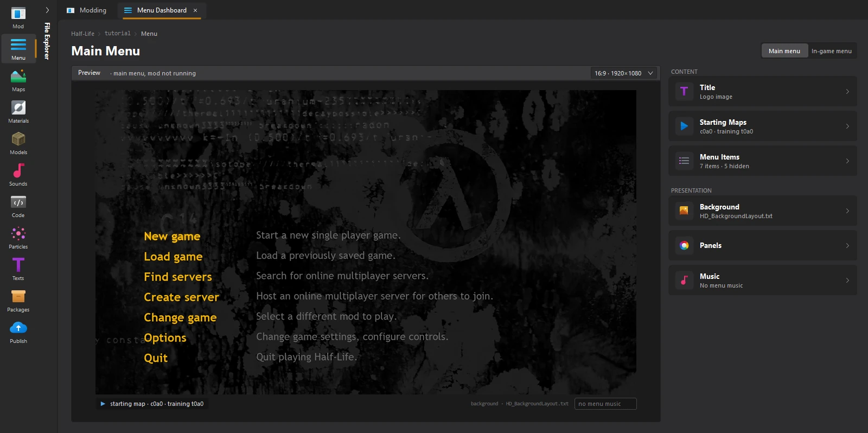This screenshot has width=868, height=433.
Task: Open the vertical File Explorer tab
Action: pyautogui.click(x=47, y=41)
